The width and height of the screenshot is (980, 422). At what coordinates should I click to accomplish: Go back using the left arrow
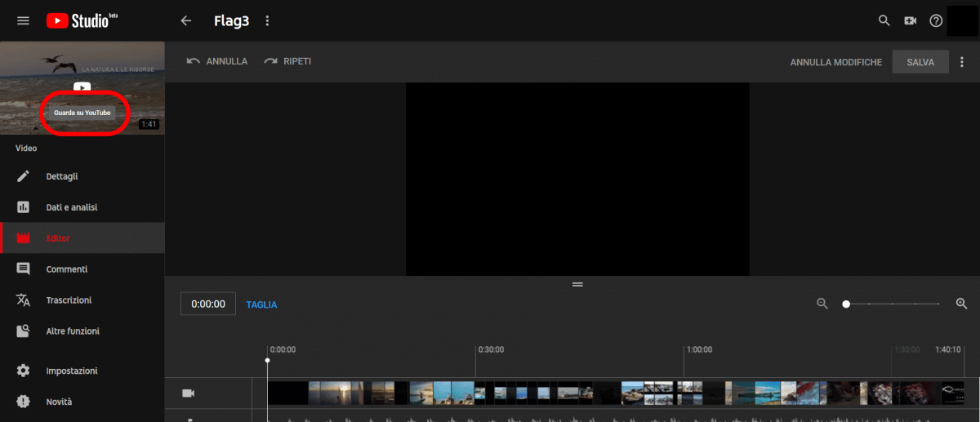pos(186,20)
